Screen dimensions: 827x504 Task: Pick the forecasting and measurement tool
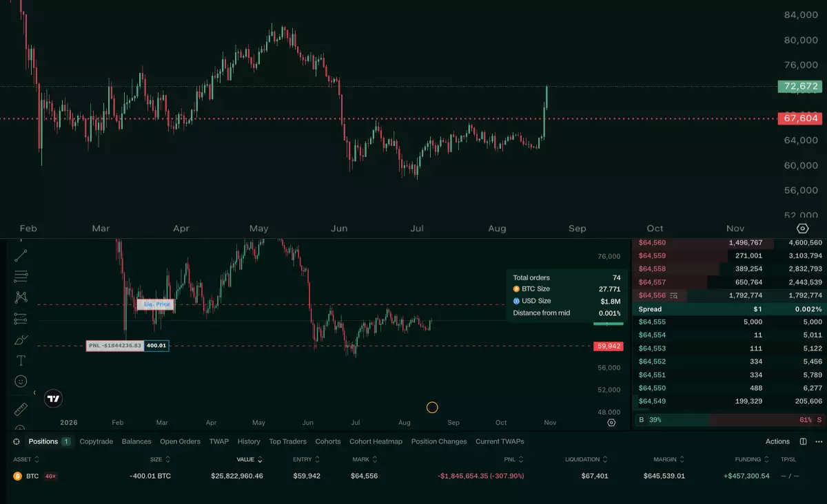coord(21,319)
